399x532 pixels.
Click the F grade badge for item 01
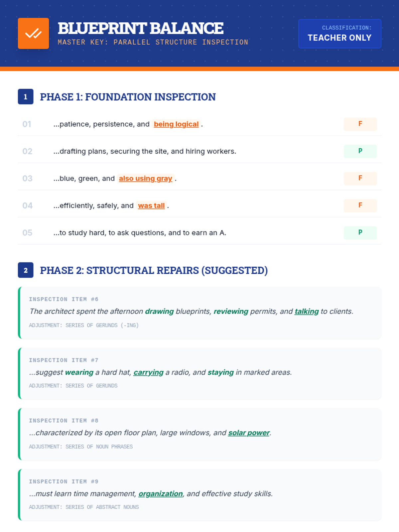tap(360, 124)
